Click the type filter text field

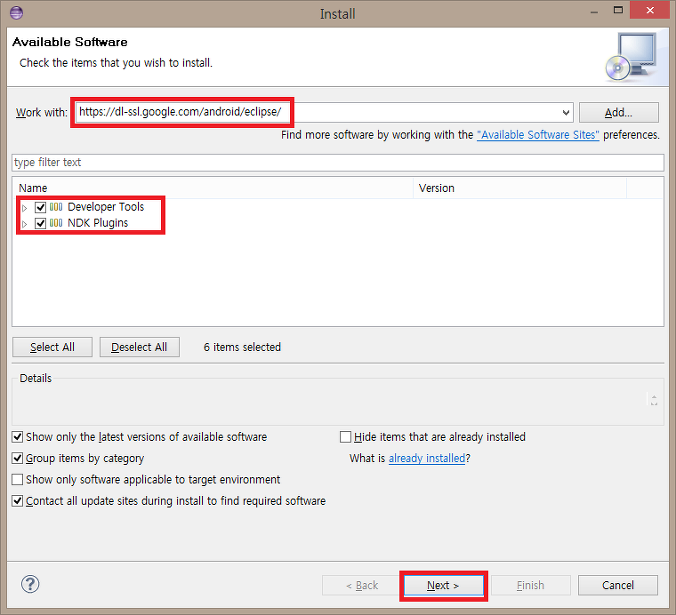tap(338, 162)
